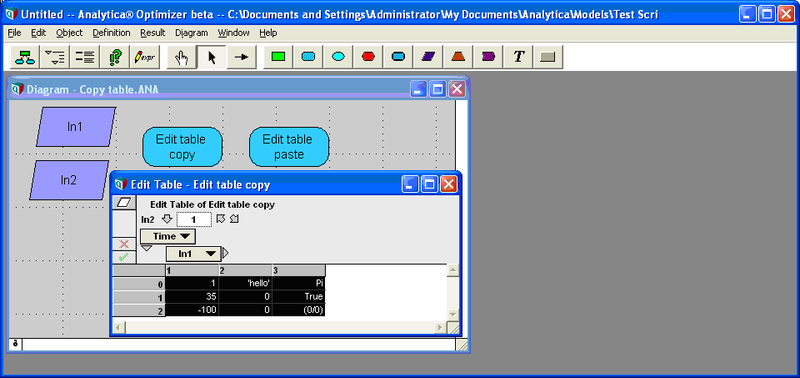Accept edits with the green checkmark
Viewport: 800px width, 378px height.
(x=124, y=257)
